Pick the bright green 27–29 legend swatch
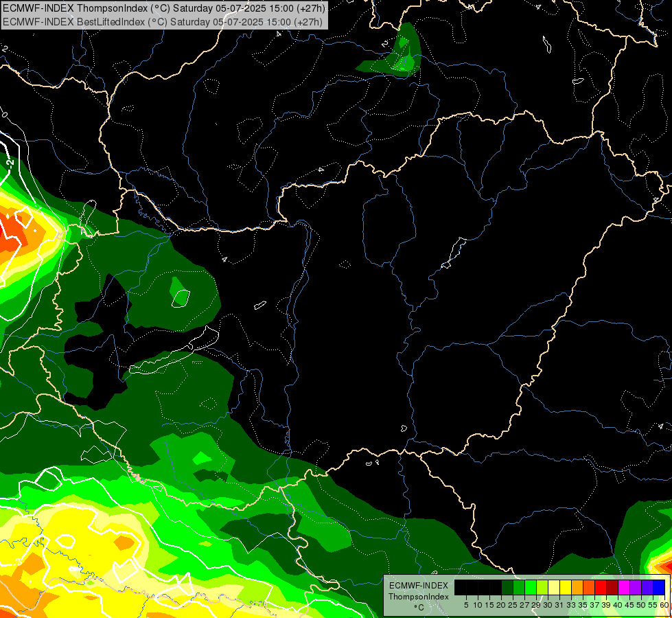 531,587
